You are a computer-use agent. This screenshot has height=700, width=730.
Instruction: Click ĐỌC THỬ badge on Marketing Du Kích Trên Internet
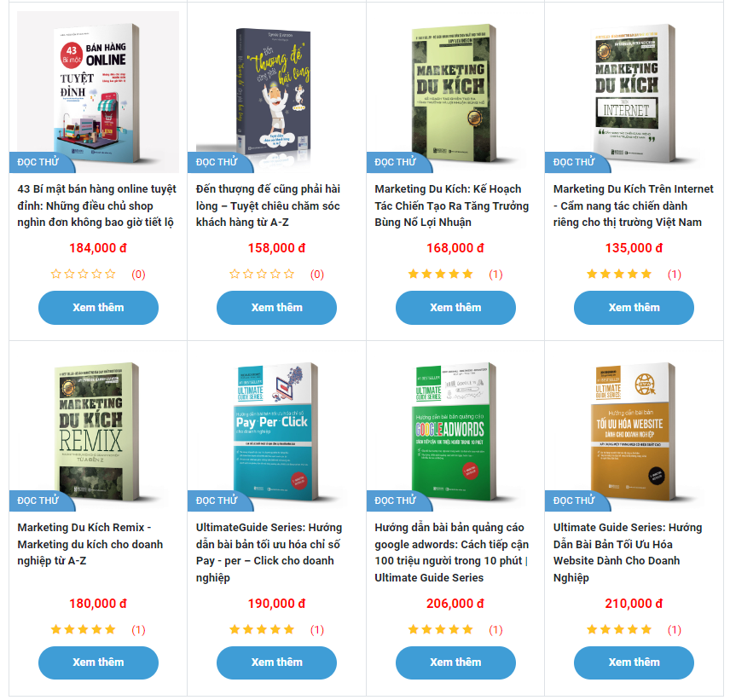pos(574,162)
